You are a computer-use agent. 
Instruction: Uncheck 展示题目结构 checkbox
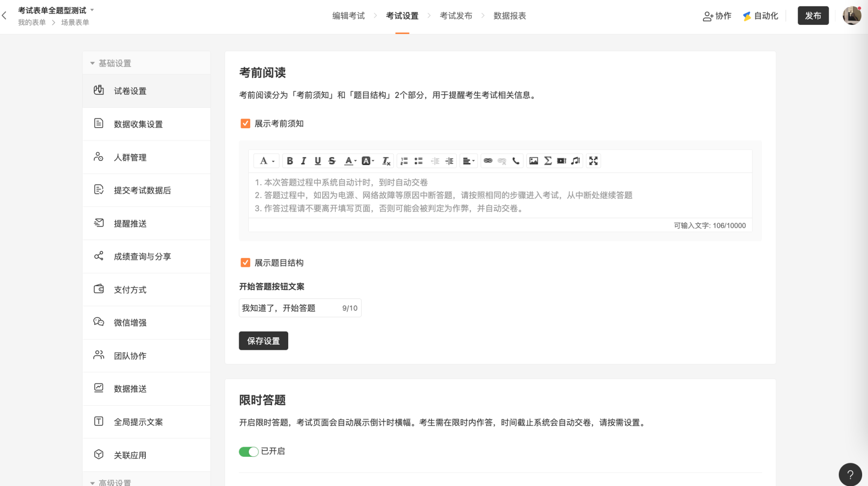pos(245,262)
